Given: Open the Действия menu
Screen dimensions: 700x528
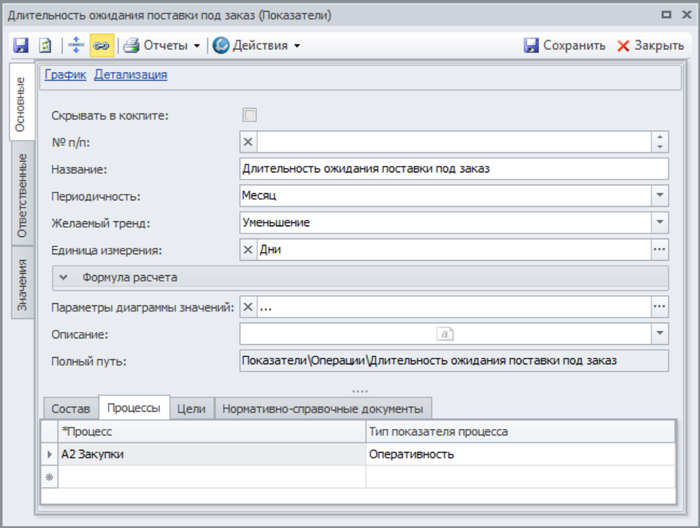Looking at the screenshot, I should tap(256, 45).
